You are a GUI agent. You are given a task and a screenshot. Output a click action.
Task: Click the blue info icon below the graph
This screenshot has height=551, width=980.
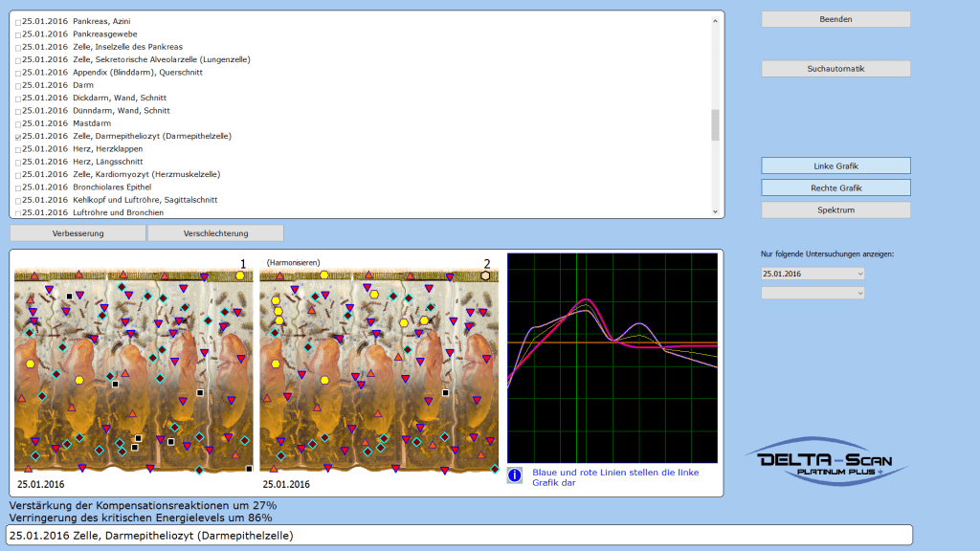[515, 475]
